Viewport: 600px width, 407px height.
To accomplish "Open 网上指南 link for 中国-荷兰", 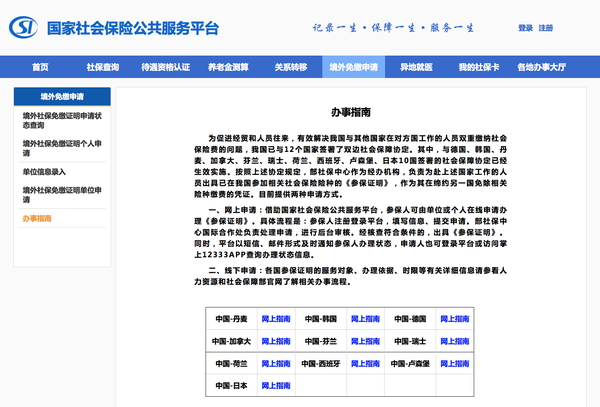I will click(276, 364).
